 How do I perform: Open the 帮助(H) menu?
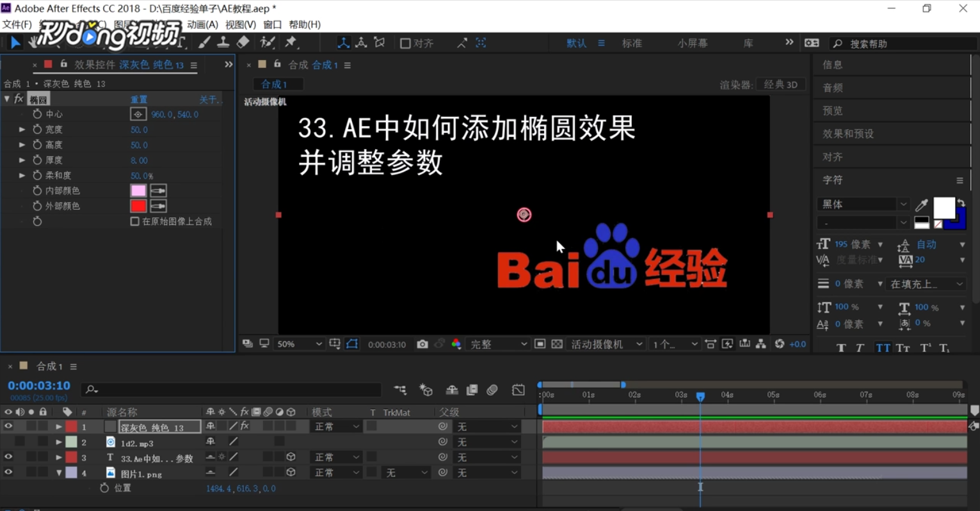(305, 24)
